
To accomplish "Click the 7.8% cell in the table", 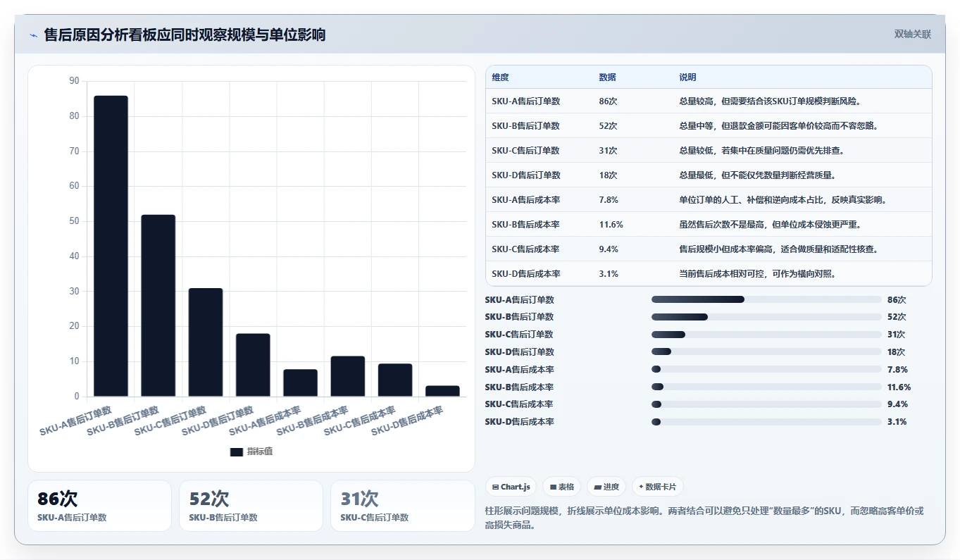I will coord(609,200).
